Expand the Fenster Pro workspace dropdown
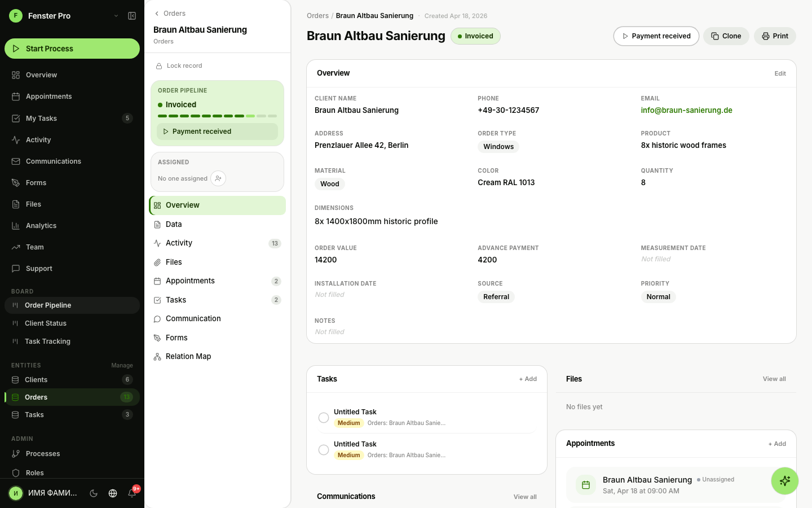Image resolution: width=812 pixels, height=508 pixels. [116, 16]
